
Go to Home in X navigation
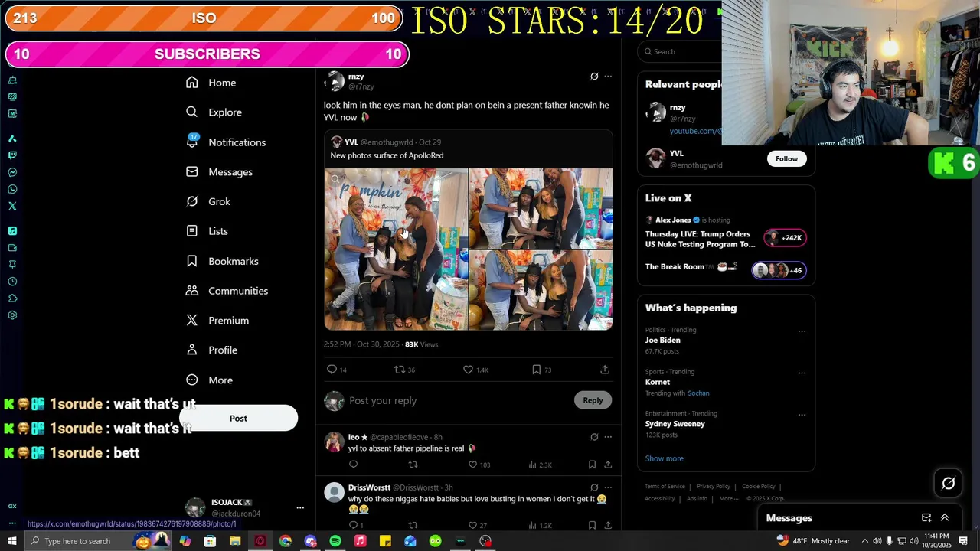click(211, 83)
